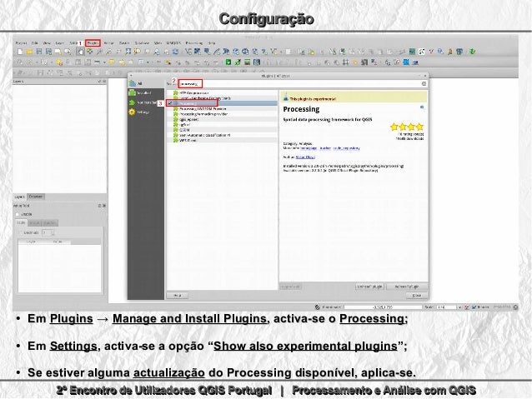Click the green plugin icon at toolbar end
Screen dimensions: 532x399
click(x=472, y=52)
